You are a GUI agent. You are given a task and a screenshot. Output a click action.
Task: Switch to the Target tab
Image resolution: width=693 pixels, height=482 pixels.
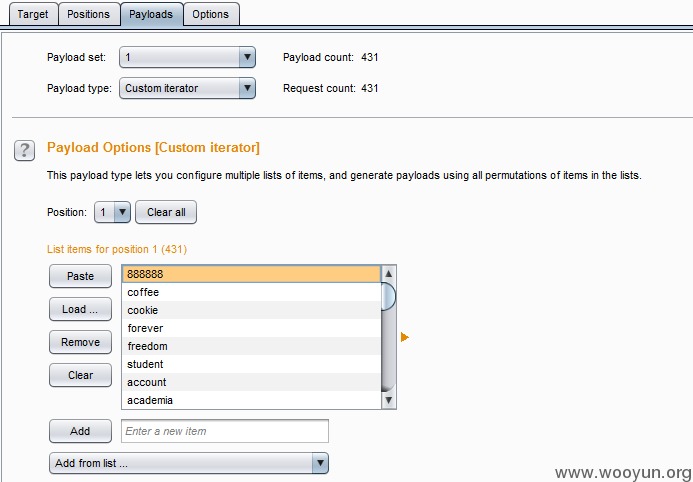pos(33,14)
